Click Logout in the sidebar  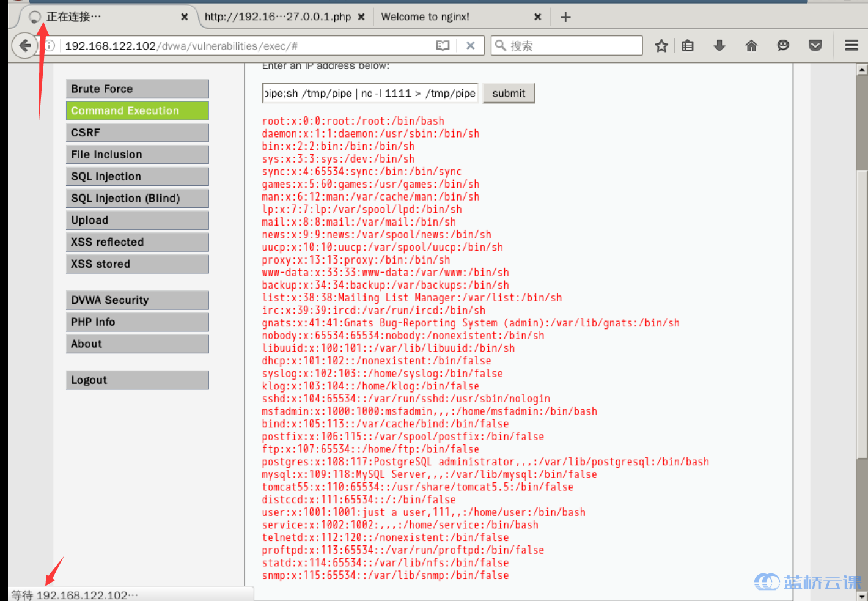pos(138,380)
